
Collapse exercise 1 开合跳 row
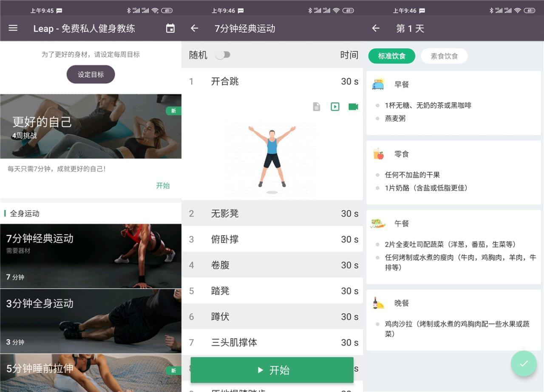[272, 81]
